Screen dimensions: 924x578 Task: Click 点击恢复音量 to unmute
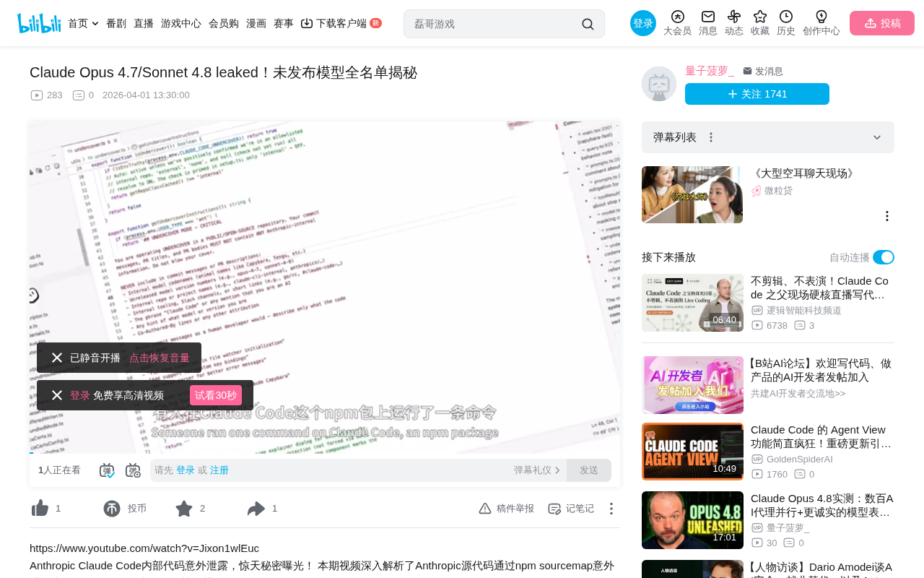pos(160,358)
